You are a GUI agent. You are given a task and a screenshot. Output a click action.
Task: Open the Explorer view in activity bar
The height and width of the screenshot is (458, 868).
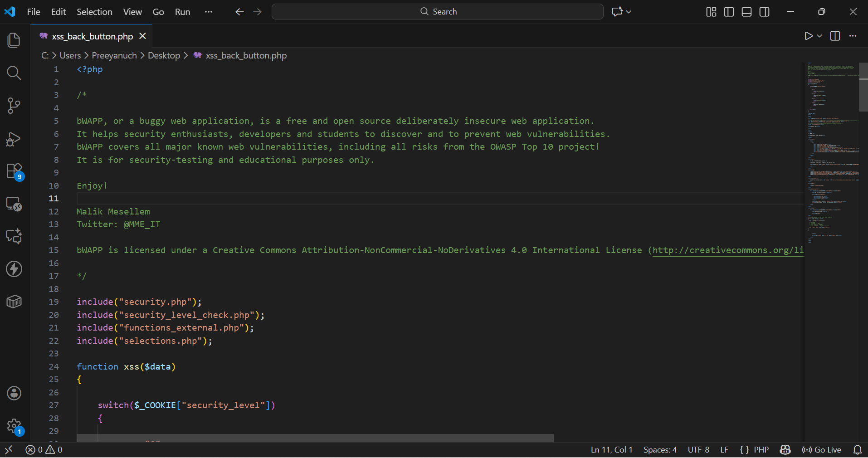(14, 40)
